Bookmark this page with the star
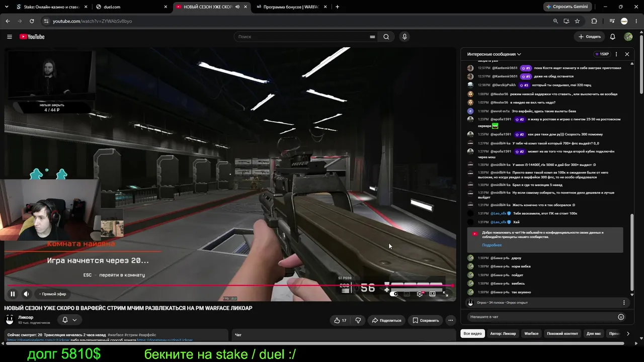The width and height of the screenshot is (644, 362). (577, 21)
